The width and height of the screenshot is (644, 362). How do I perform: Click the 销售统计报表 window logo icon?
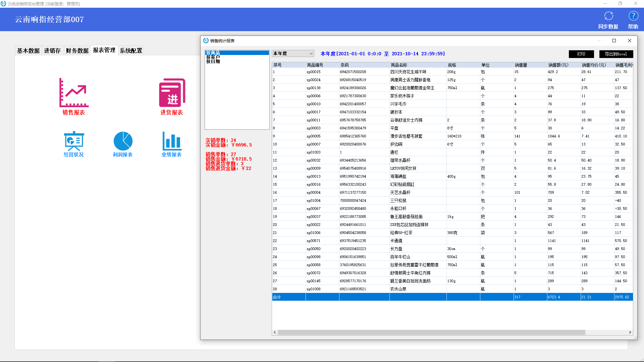(x=206, y=41)
